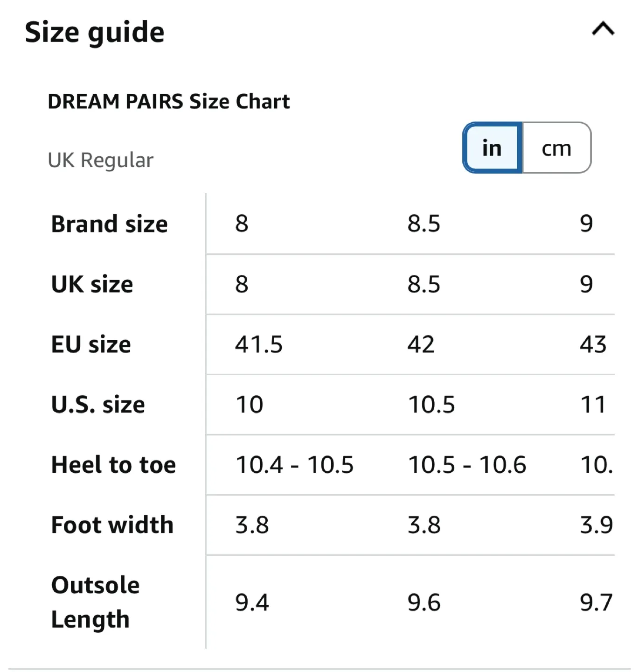Click the U.S. size 10.5 cell
This screenshot has width=639, height=672.
pos(431,404)
